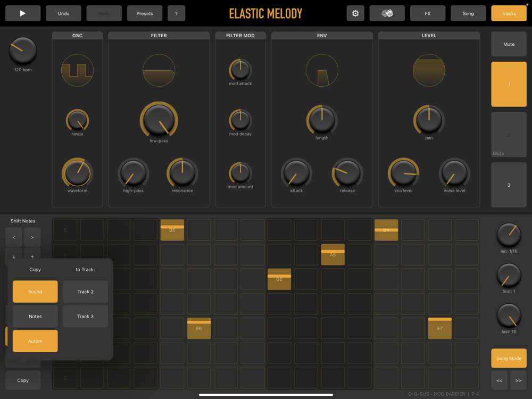Click the low-pass knob
Viewport: 532px width, 399px height.
click(x=159, y=120)
